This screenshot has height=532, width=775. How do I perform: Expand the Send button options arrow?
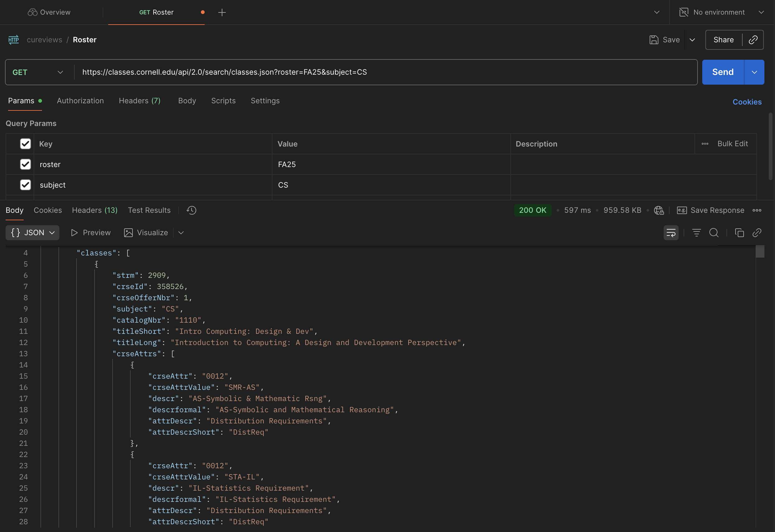pyautogui.click(x=754, y=72)
